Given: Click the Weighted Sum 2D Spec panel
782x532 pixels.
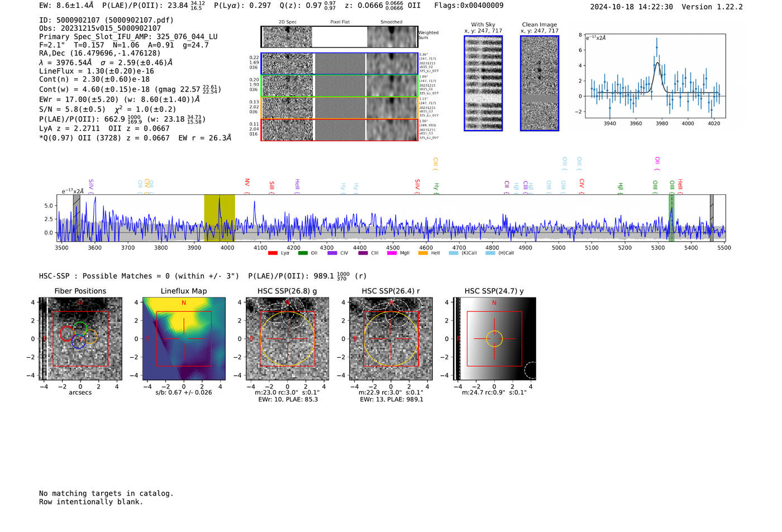Looking at the screenshot, I should click(x=287, y=37).
